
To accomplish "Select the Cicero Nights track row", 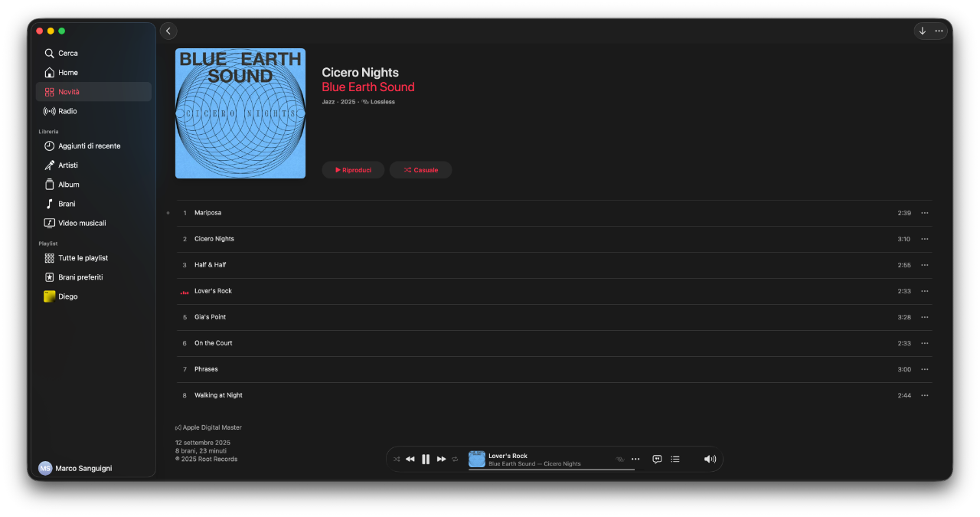I will coord(554,239).
